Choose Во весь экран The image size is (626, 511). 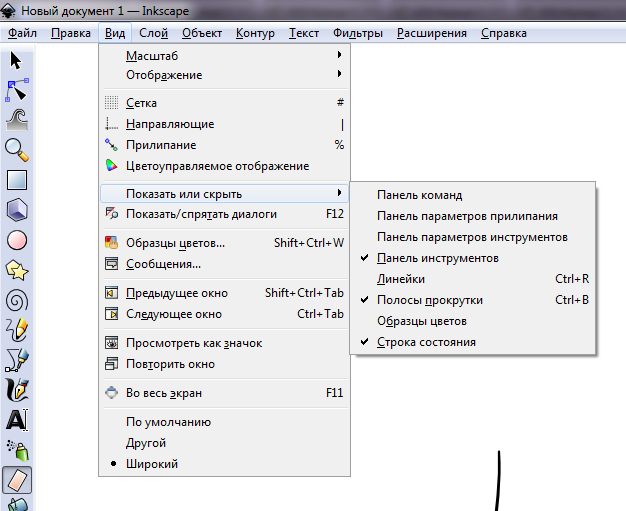point(224,393)
